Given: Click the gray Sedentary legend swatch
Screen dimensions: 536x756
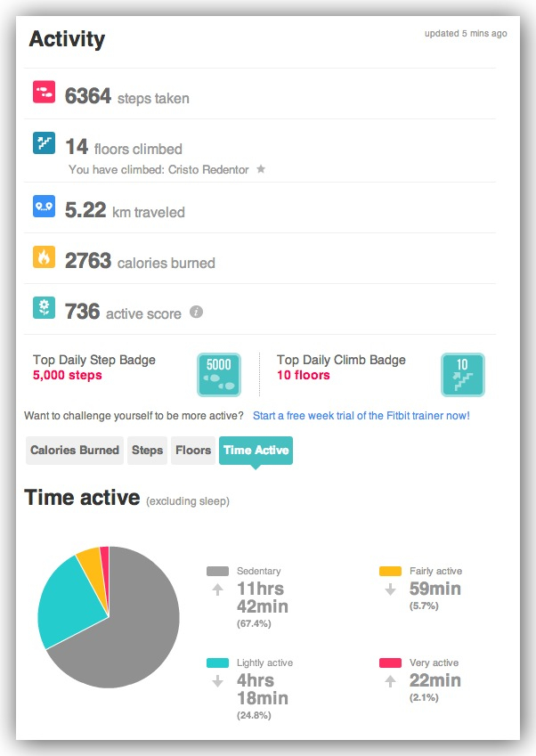Looking at the screenshot, I should 217,571.
